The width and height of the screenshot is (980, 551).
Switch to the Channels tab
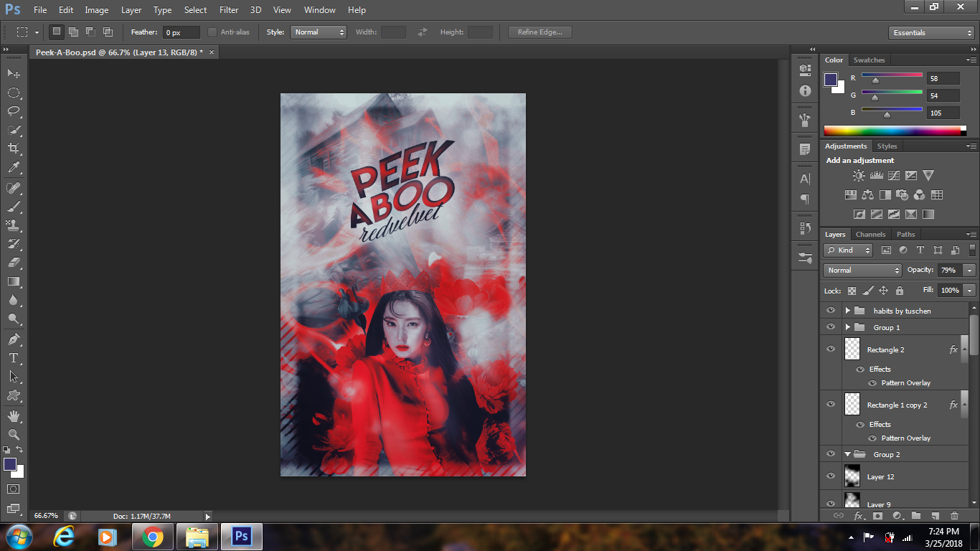click(870, 235)
